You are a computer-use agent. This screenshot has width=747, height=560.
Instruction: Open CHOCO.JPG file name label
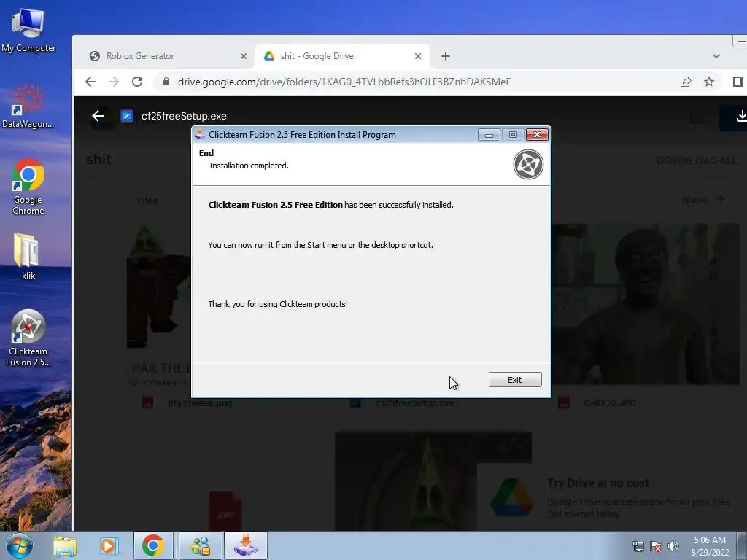click(610, 402)
